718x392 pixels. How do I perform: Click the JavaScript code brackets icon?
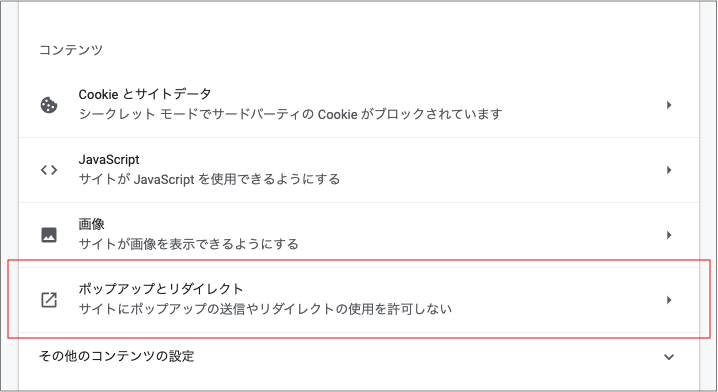click(x=49, y=170)
